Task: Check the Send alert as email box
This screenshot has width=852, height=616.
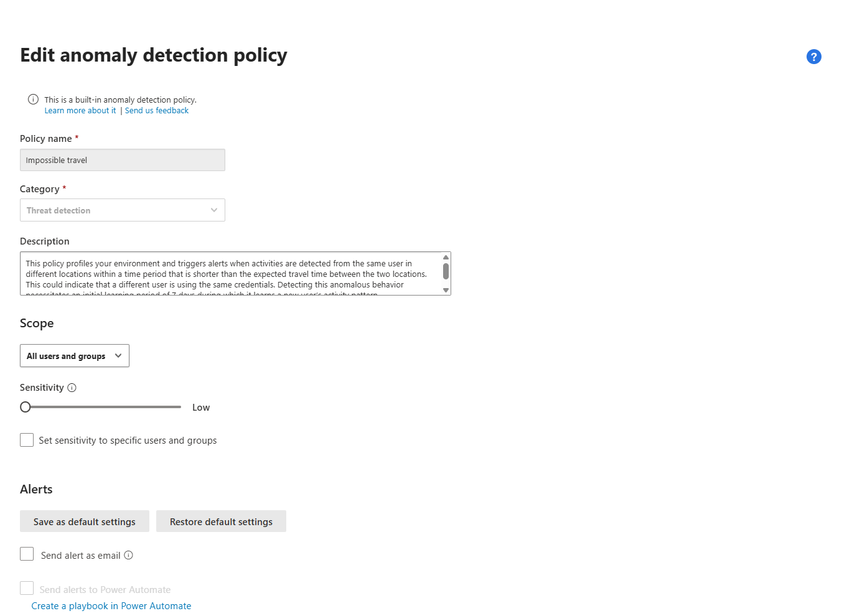Action: click(27, 554)
